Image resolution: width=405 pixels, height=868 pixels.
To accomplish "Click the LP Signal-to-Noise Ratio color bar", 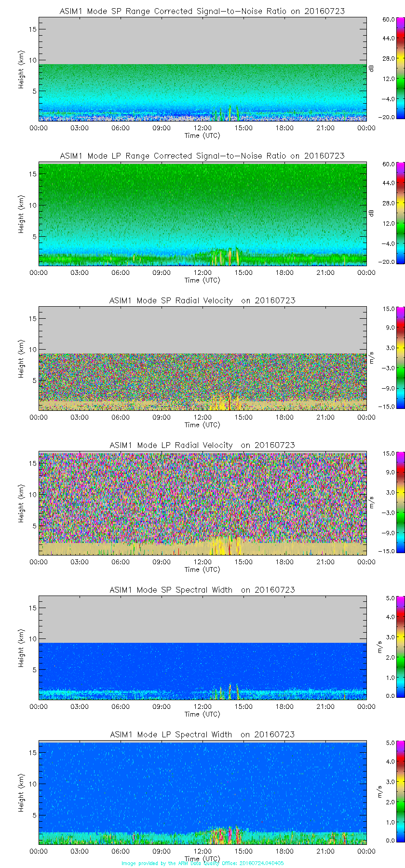I will click(387, 213).
